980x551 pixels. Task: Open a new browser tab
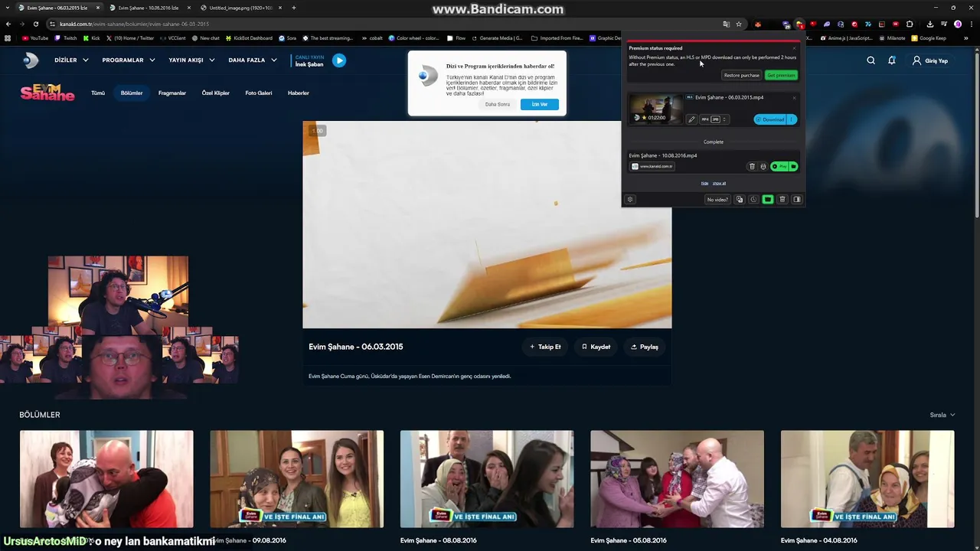pyautogui.click(x=294, y=8)
